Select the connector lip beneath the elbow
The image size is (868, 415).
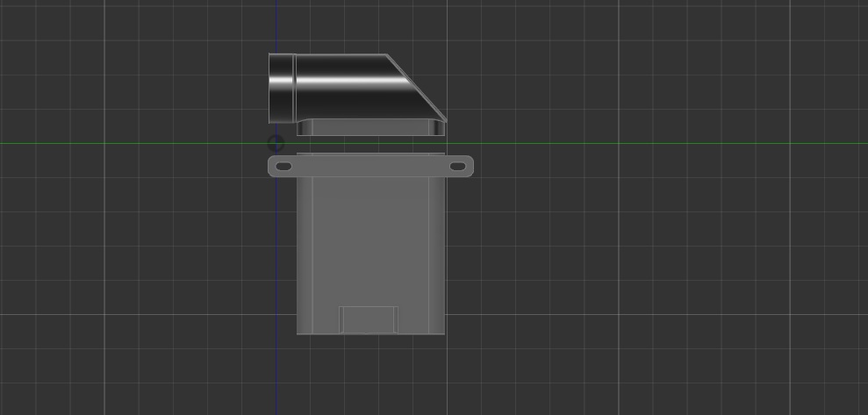click(371, 128)
